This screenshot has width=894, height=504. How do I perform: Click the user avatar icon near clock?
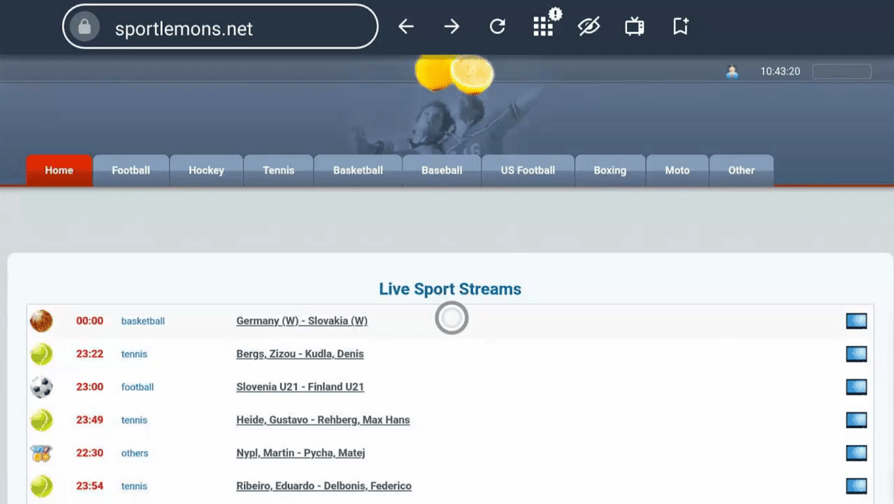coord(732,72)
